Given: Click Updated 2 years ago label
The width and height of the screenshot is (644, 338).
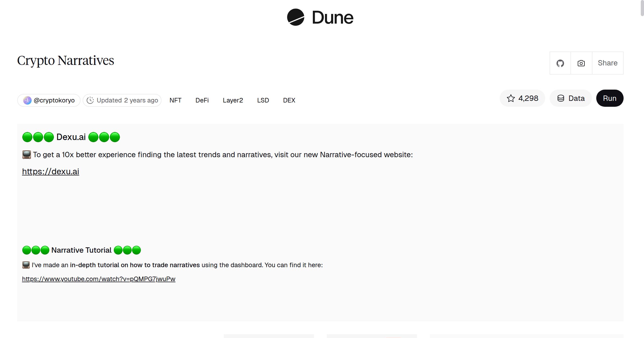Looking at the screenshot, I should [x=127, y=100].
